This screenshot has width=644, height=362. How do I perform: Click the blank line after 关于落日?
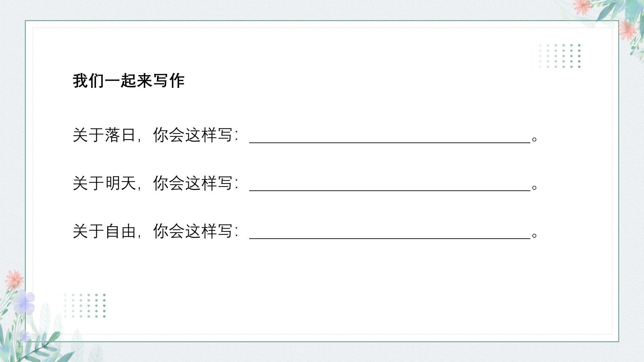[389, 139]
